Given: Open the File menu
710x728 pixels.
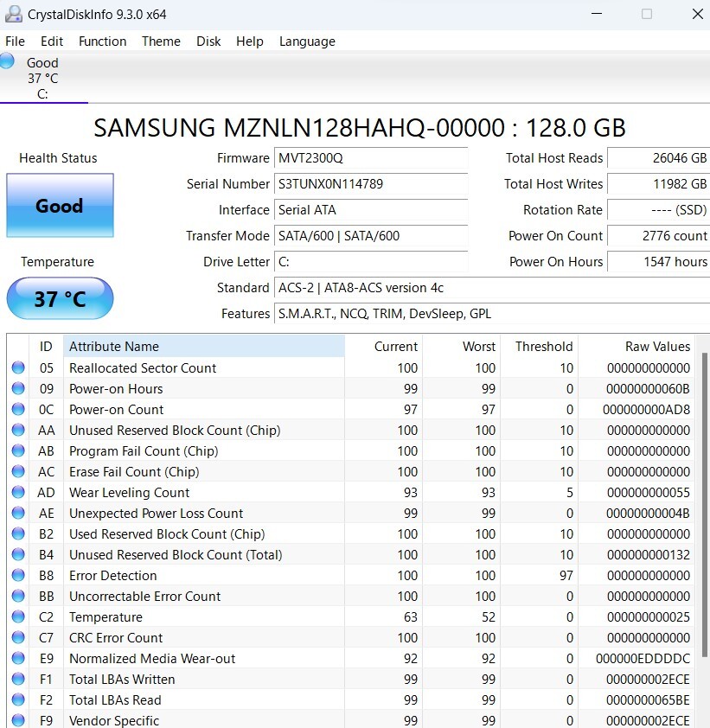Looking at the screenshot, I should pos(15,42).
